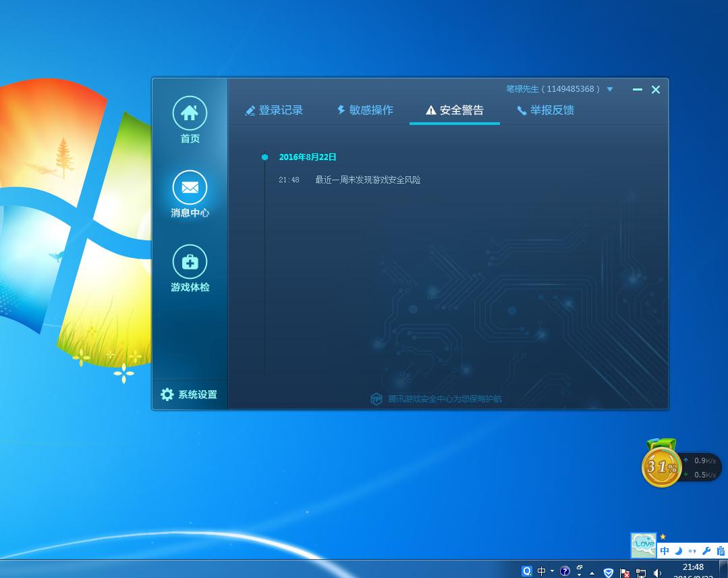Open the Sogou toolbox wrench icon
The height and width of the screenshot is (578, 728).
click(706, 550)
